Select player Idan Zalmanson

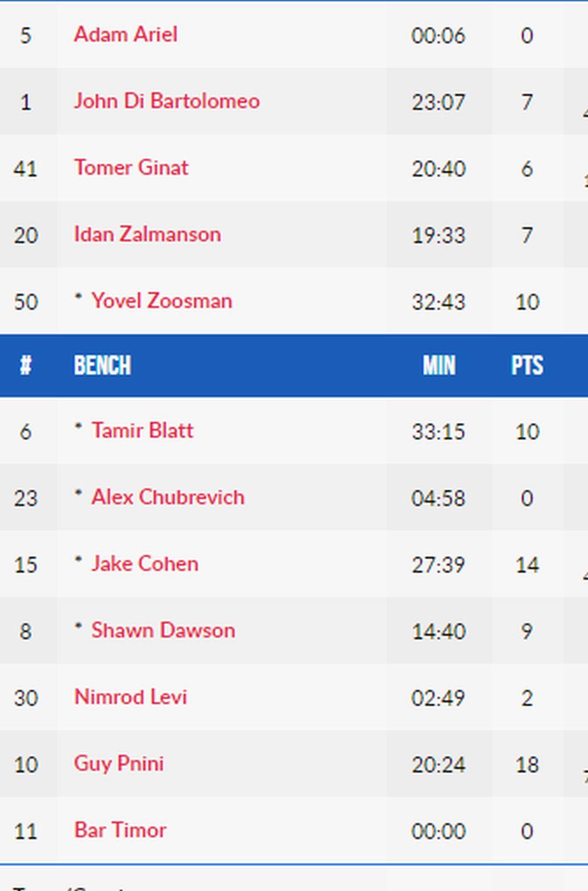point(147,235)
